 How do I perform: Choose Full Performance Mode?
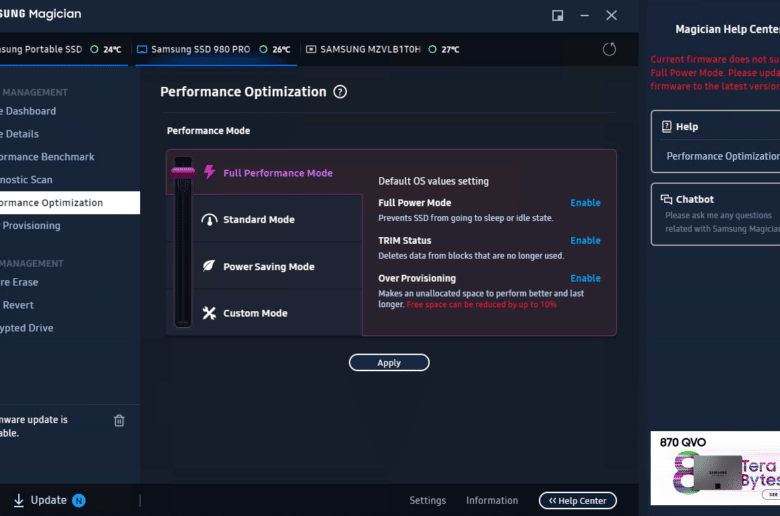[x=278, y=173]
